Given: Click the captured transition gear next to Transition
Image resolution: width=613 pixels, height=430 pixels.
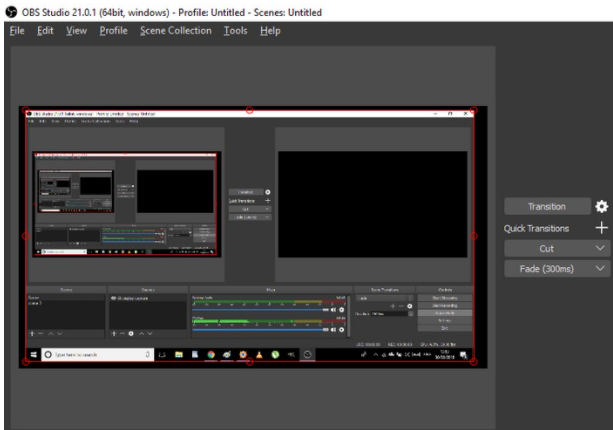Looking at the screenshot, I should [268, 192].
